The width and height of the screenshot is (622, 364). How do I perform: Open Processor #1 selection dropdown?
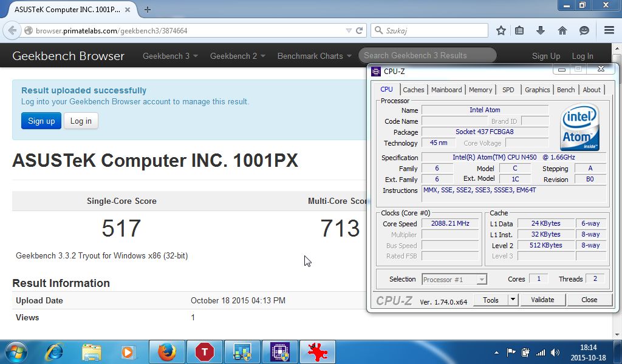pos(454,280)
